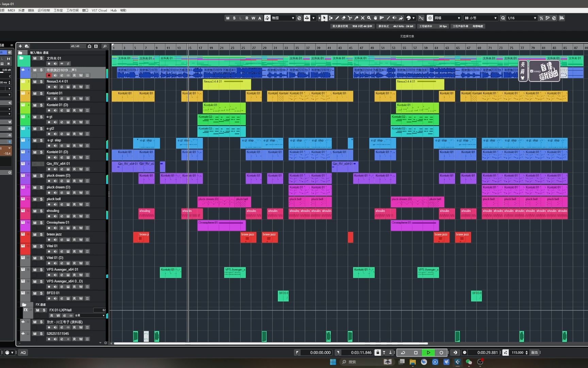Click the transport Record button
Screen dimensions: 588x368
441,353
